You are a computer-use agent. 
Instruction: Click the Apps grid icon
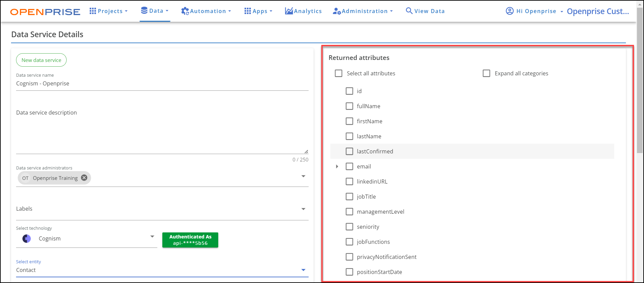pos(248,11)
